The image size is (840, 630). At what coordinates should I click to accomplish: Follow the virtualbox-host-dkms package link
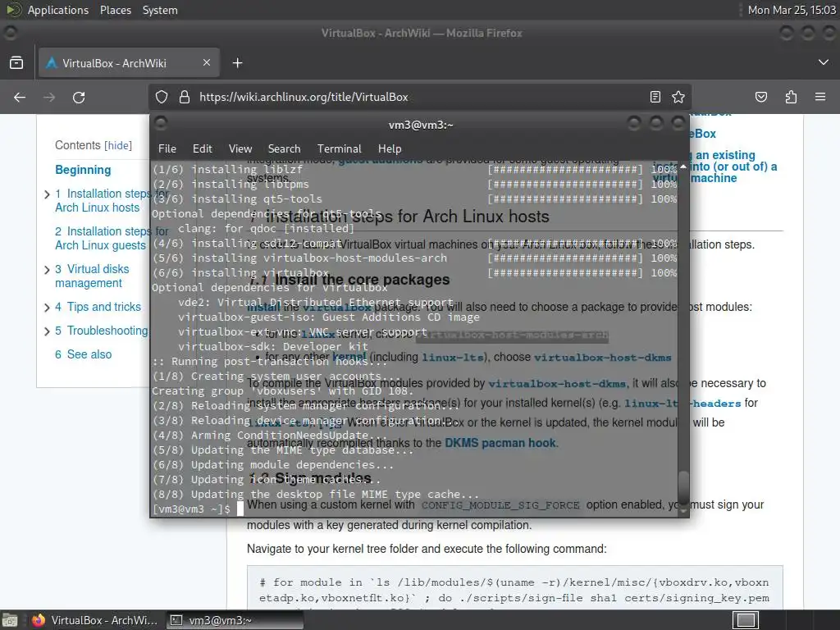tap(602, 358)
